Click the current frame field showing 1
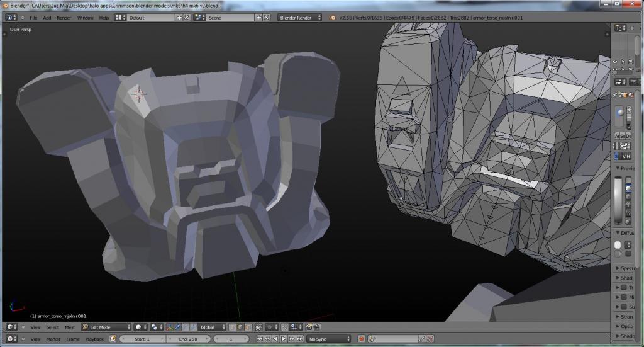Screen dimensions: 644x347 coord(231,339)
